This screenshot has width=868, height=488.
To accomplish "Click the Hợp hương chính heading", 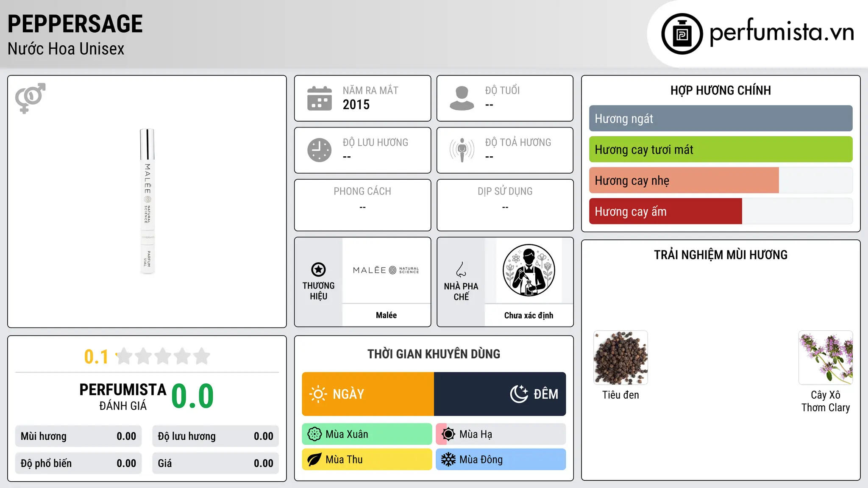I will (x=721, y=90).
